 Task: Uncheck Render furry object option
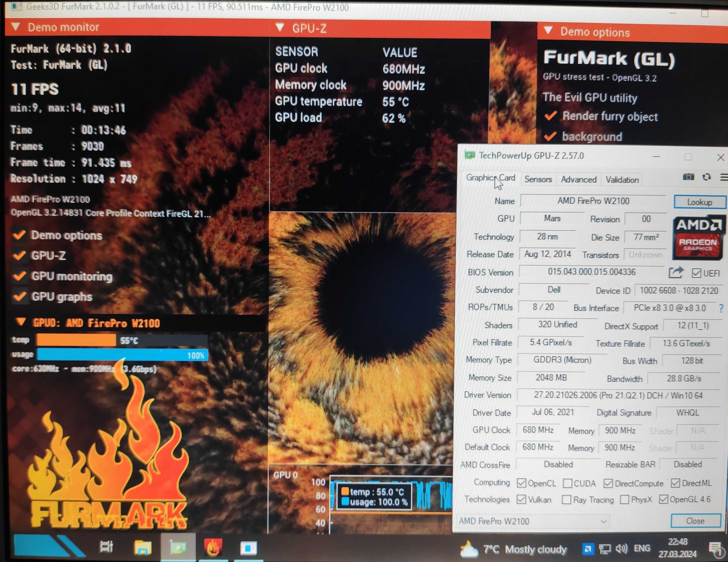click(x=551, y=116)
